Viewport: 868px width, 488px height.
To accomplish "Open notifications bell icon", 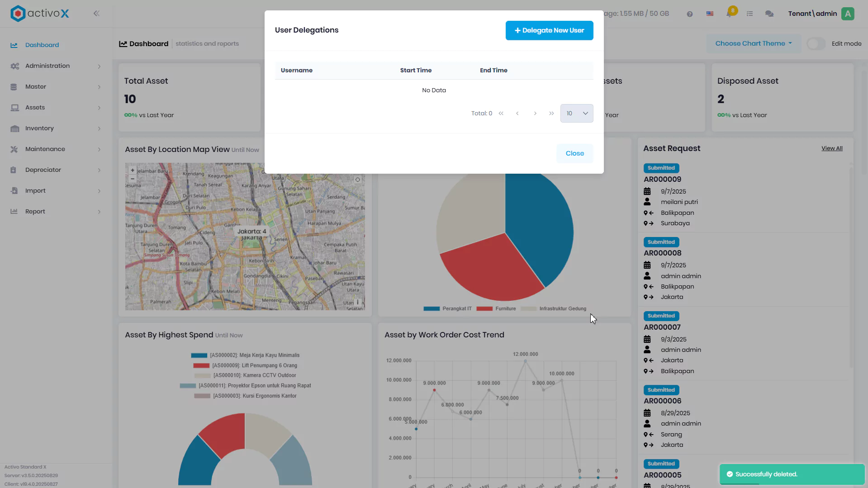I will pos(729,14).
